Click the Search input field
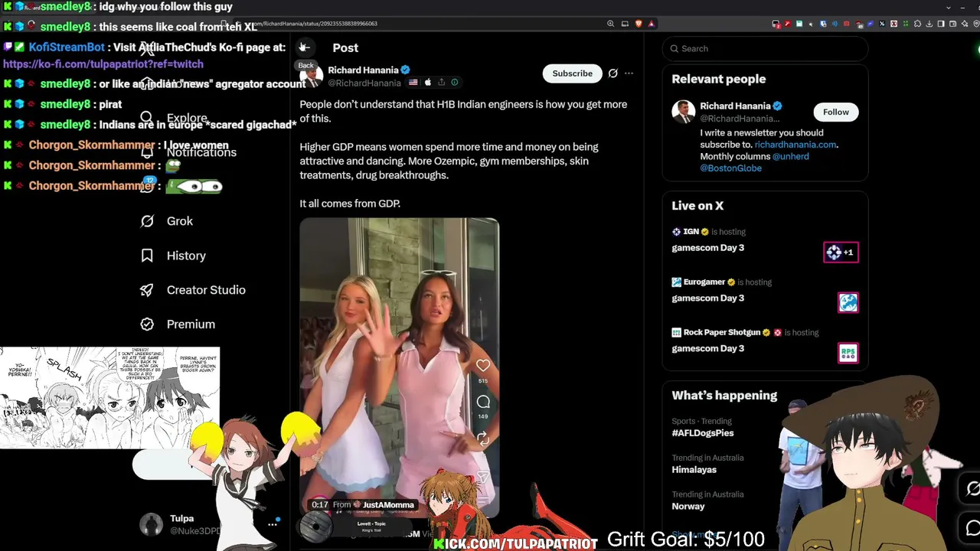Image resolution: width=980 pixels, height=551 pixels. (766, 49)
